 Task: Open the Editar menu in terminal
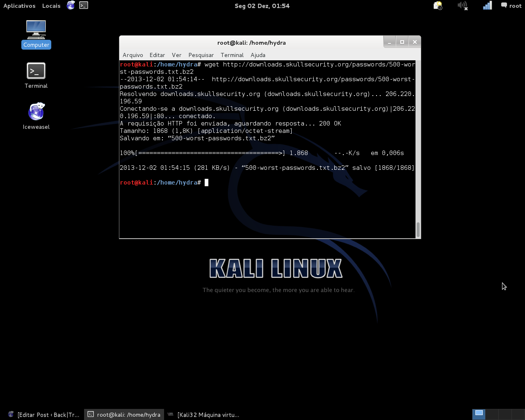click(157, 55)
